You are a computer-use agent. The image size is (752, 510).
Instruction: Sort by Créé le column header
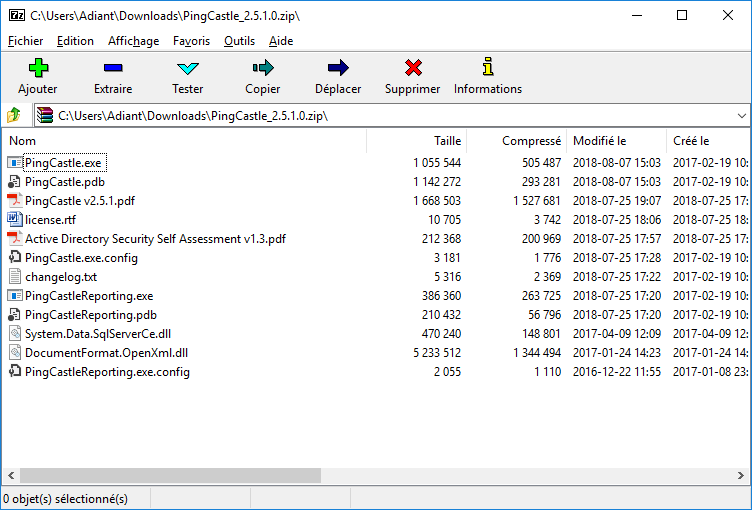(708, 141)
